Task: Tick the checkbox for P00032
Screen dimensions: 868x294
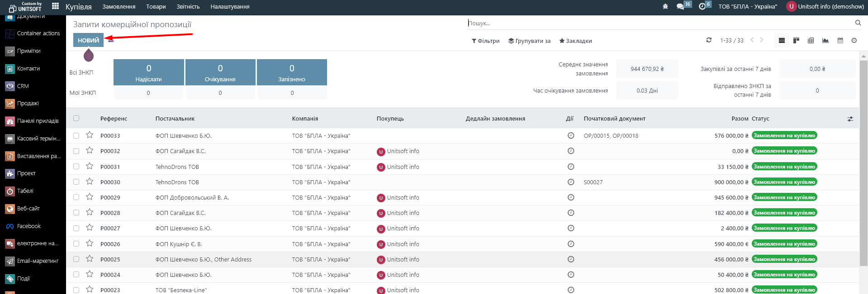Action: point(76,151)
